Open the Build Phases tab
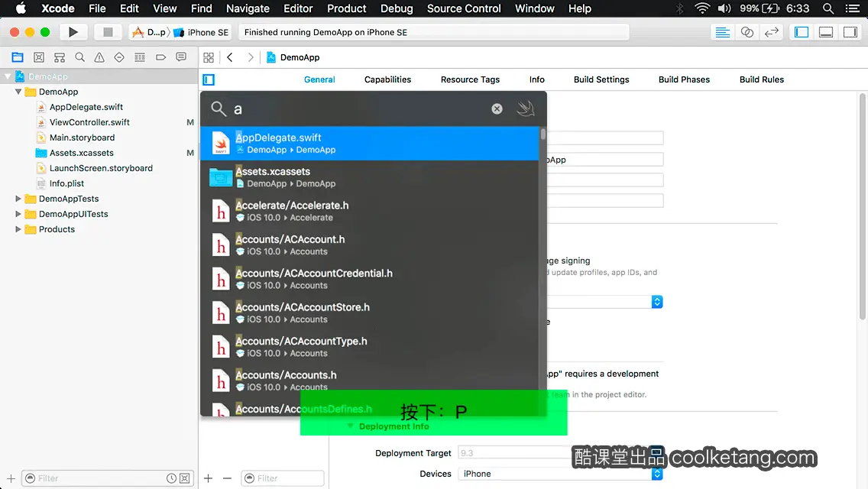Viewport: 868px width, 489px height. 684,79
